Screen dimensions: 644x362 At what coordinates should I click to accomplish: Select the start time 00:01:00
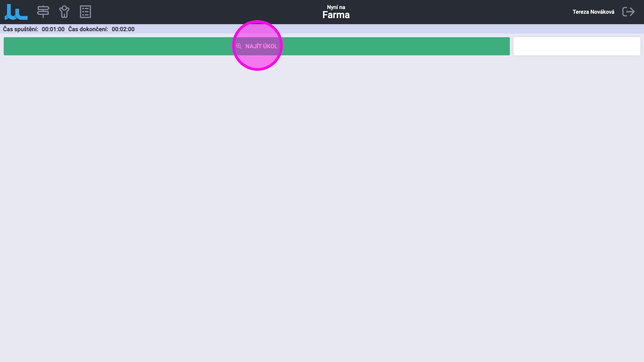point(53,29)
